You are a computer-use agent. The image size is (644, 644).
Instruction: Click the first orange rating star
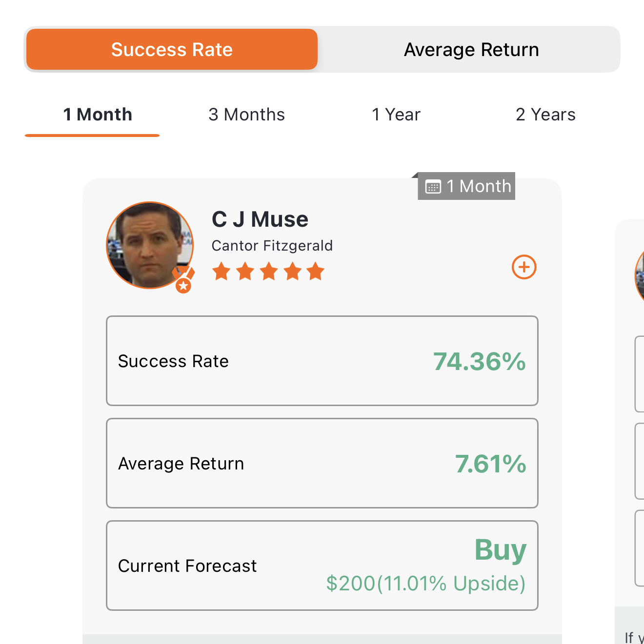coord(221,271)
